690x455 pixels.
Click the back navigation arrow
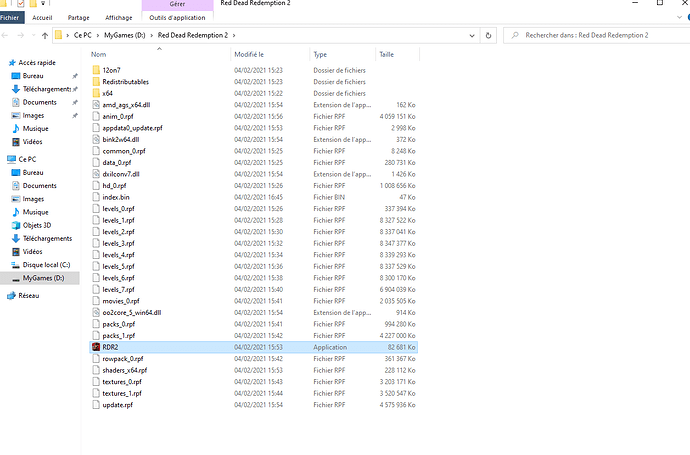tap(5, 35)
